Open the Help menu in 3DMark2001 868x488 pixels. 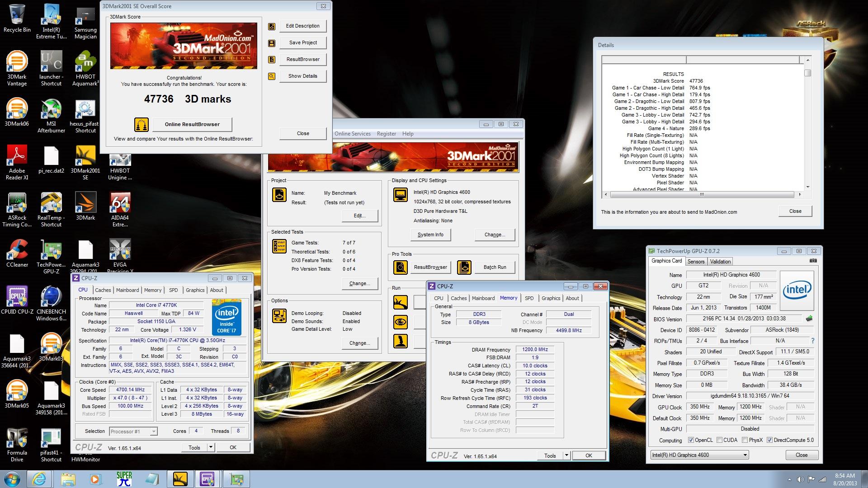(x=408, y=134)
